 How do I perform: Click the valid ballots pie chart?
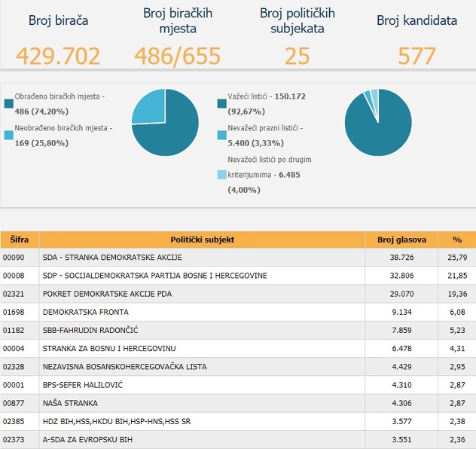tap(378, 122)
